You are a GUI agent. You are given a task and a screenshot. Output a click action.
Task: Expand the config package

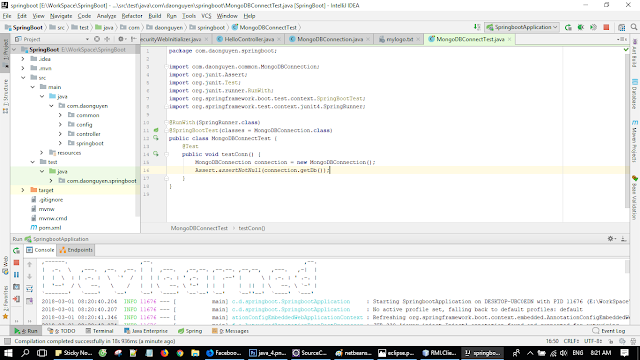60,124
